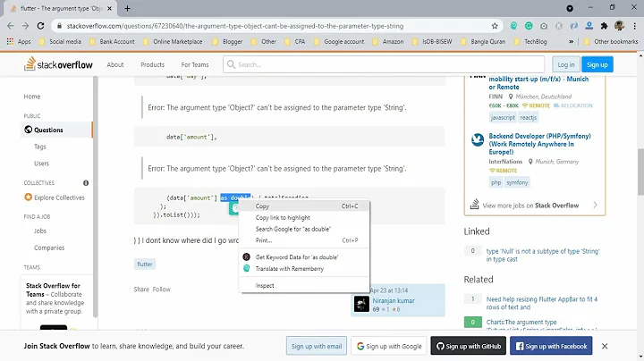The width and height of the screenshot is (644, 361).
Task: Choose Translate with Rememberry
Action: pyautogui.click(x=304, y=269)
